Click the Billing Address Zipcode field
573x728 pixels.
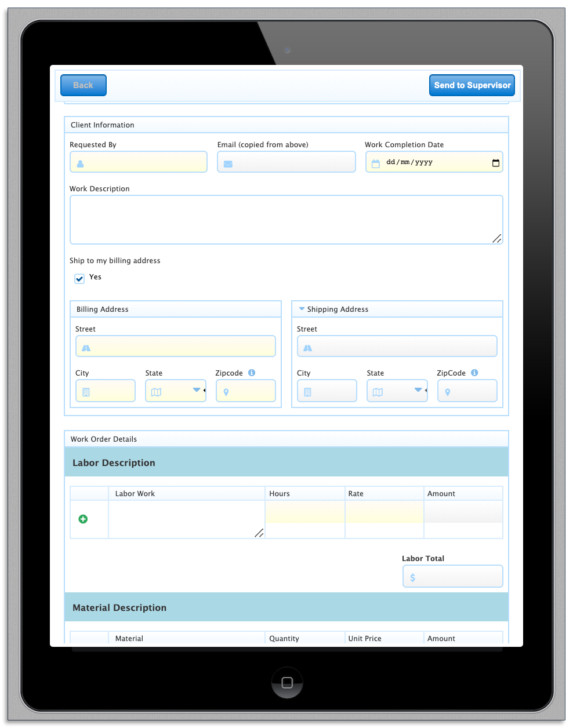click(x=246, y=391)
